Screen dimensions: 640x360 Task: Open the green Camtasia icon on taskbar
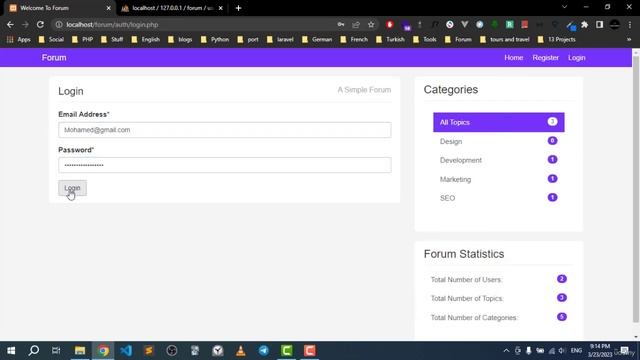(x=287, y=351)
